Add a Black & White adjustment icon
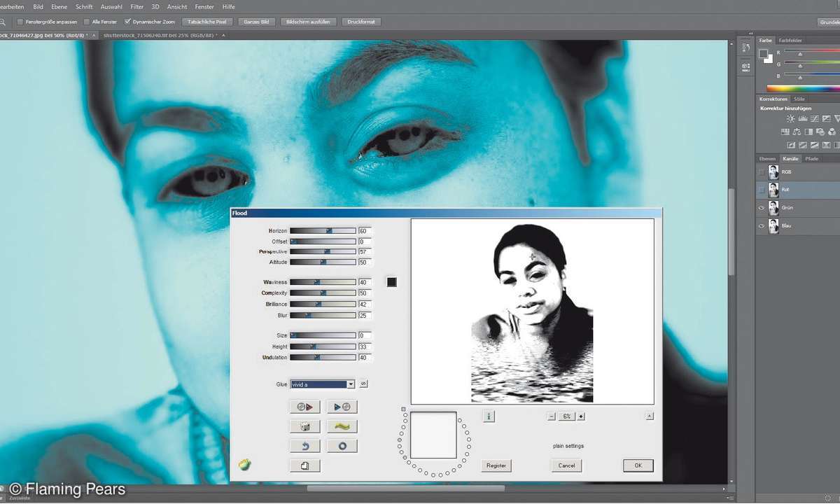The height and width of the screenshot is (504, 840). [x=808, y=132]
